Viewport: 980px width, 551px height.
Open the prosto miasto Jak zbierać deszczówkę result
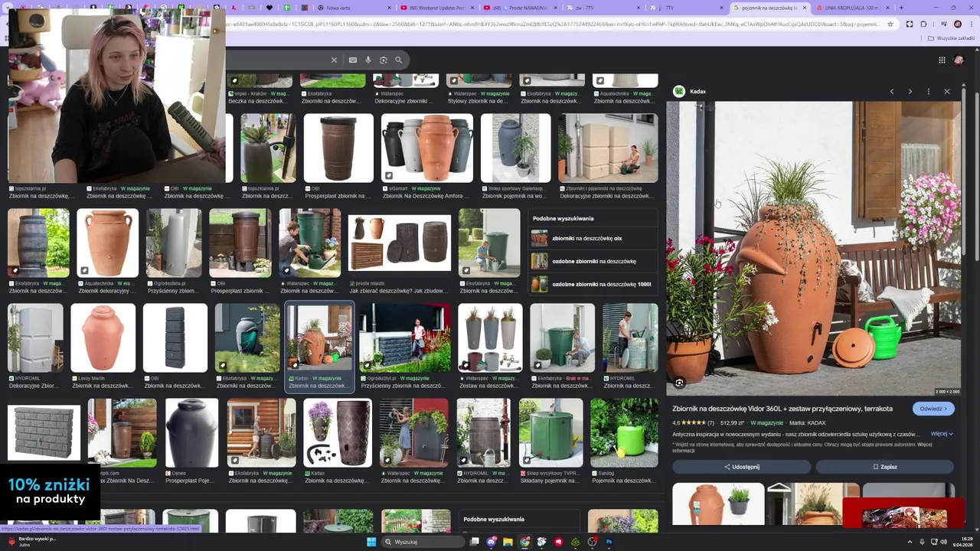(x=400, y=243)
